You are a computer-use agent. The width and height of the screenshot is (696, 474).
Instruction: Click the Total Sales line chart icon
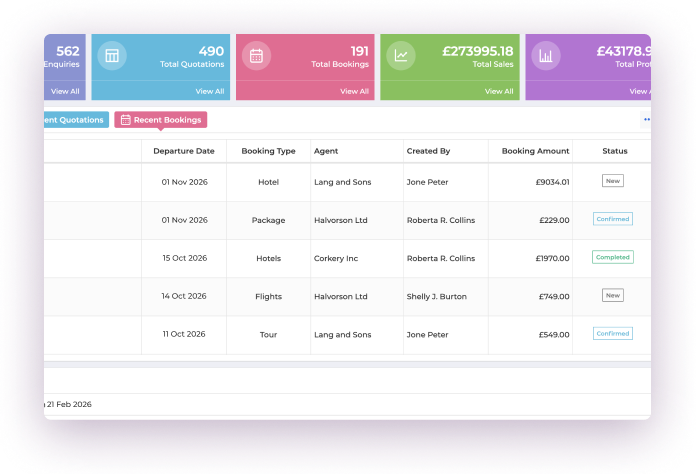tap(401, 55)
